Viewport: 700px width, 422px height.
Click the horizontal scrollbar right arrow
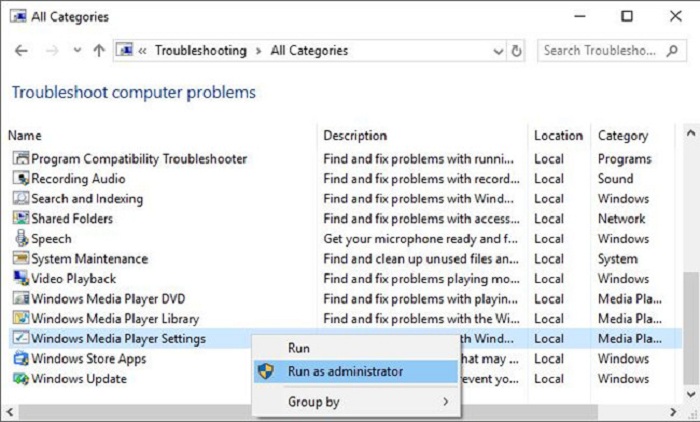coord(673,412)
